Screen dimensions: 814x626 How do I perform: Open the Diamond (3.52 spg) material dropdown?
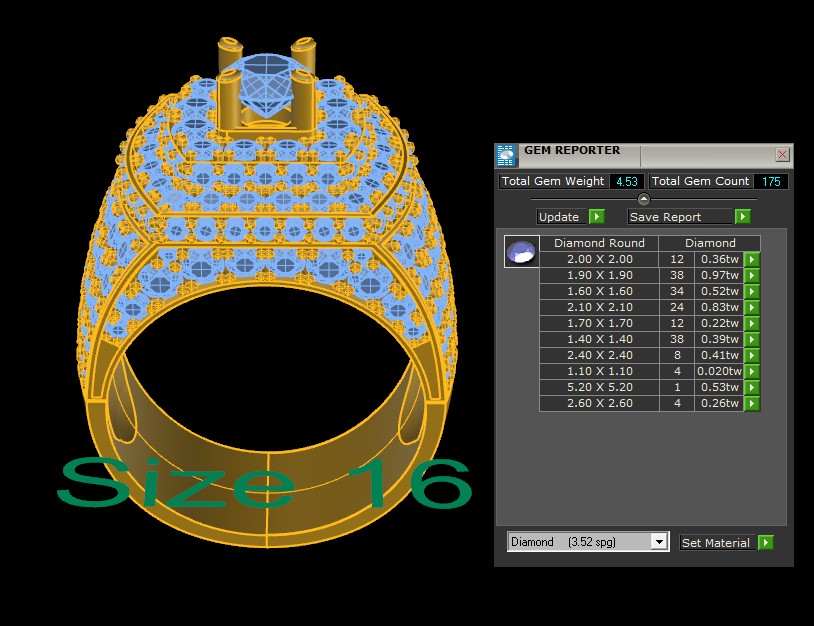(x=658, y=542)
